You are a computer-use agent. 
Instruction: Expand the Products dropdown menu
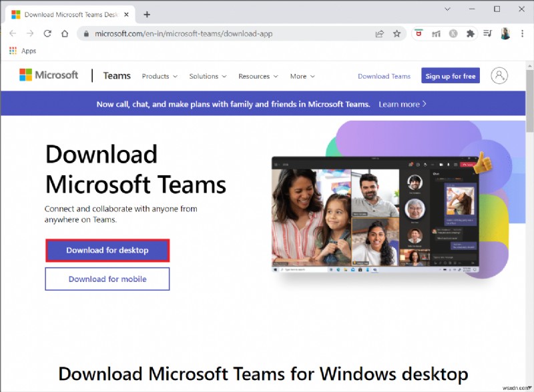160,76
